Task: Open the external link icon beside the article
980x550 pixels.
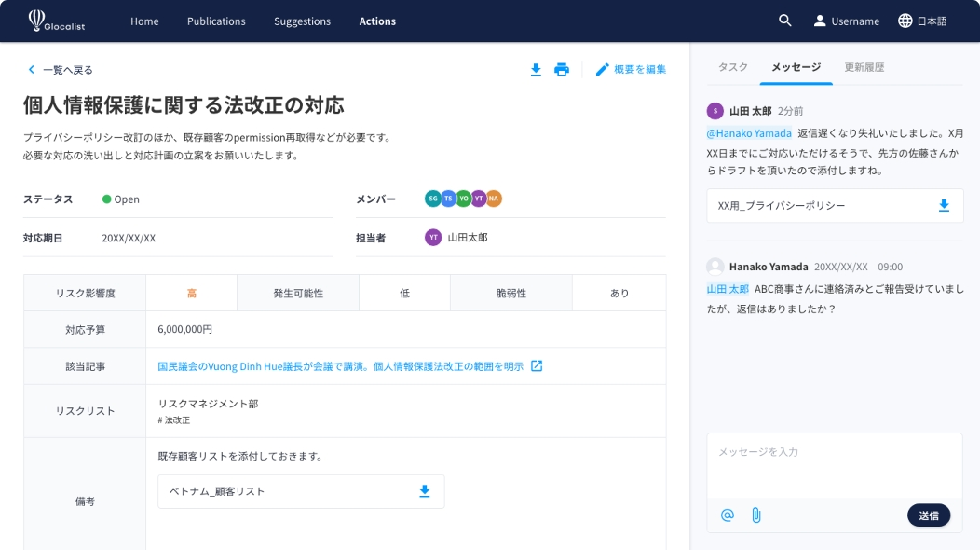Action: pyautogui.click(x=536, y=365)
